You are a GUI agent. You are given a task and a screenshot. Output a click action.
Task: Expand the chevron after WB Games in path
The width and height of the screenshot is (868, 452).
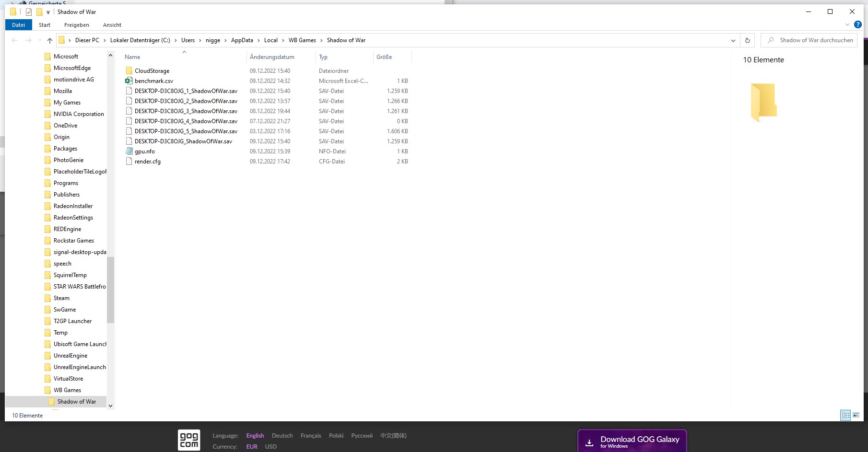[321, 40]
